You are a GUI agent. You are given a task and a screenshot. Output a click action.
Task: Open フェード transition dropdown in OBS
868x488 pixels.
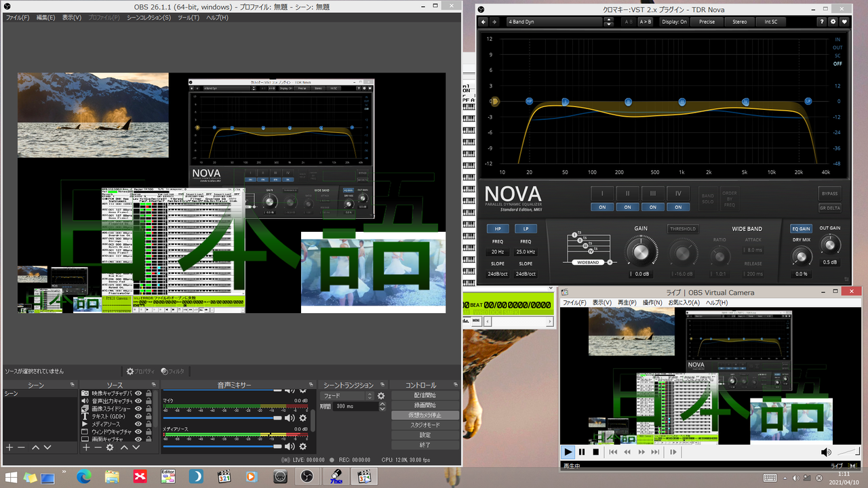348,396
